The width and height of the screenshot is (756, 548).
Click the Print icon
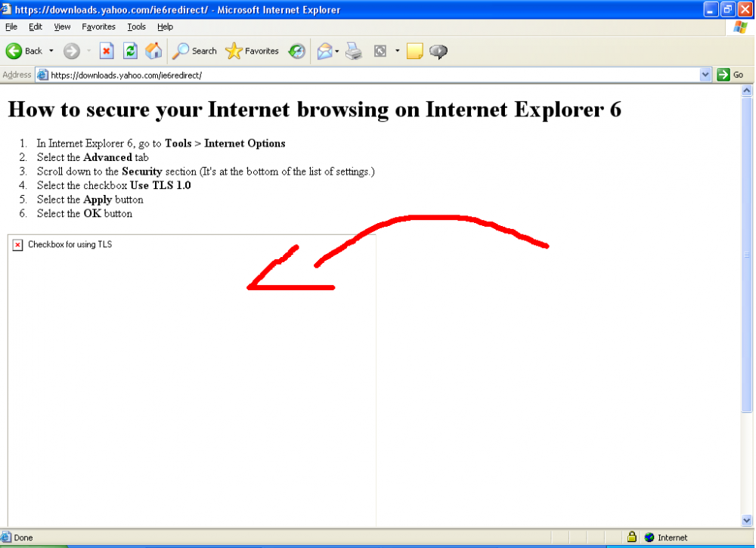[355, 51]
